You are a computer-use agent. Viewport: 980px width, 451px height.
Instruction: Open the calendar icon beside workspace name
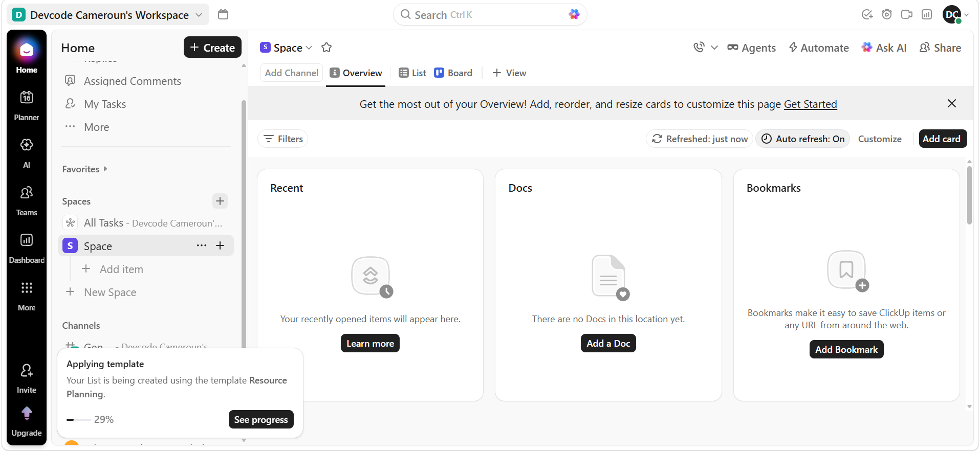point(223,14)
